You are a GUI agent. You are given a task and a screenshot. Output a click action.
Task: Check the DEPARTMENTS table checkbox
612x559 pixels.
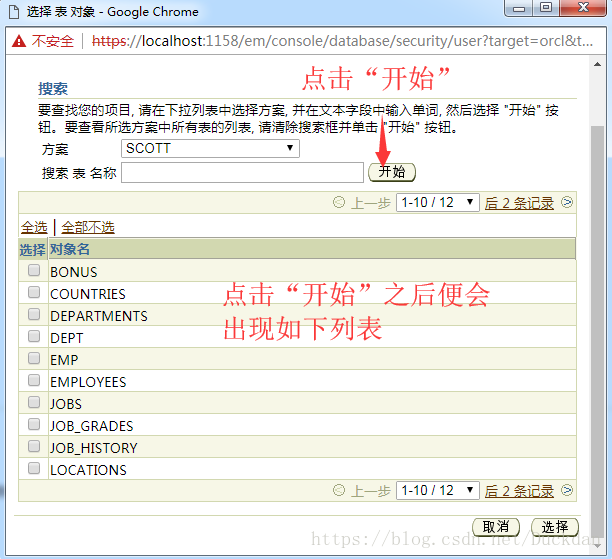click(34, 314)
